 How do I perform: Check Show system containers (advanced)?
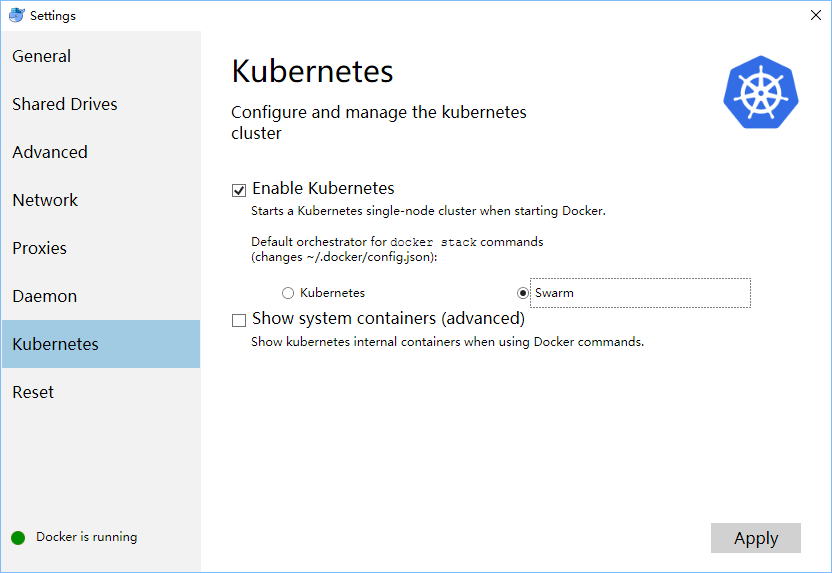click(x=239, y=320)
